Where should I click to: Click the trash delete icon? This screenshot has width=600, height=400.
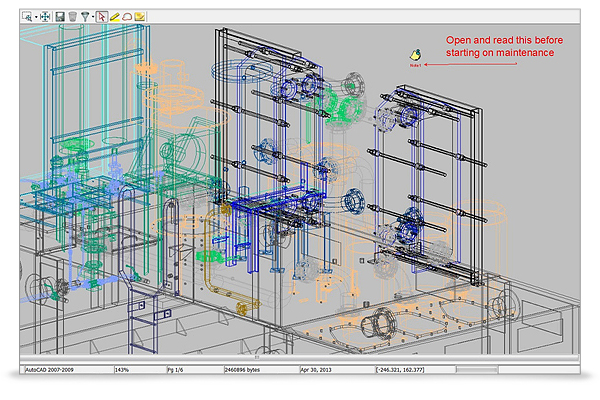73,17
